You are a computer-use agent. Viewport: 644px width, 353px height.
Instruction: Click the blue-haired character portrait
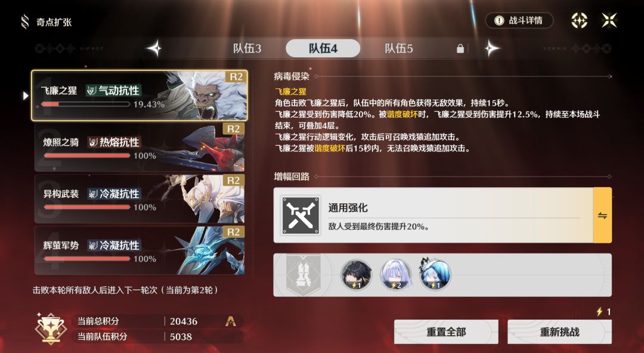tap(435, 274)
